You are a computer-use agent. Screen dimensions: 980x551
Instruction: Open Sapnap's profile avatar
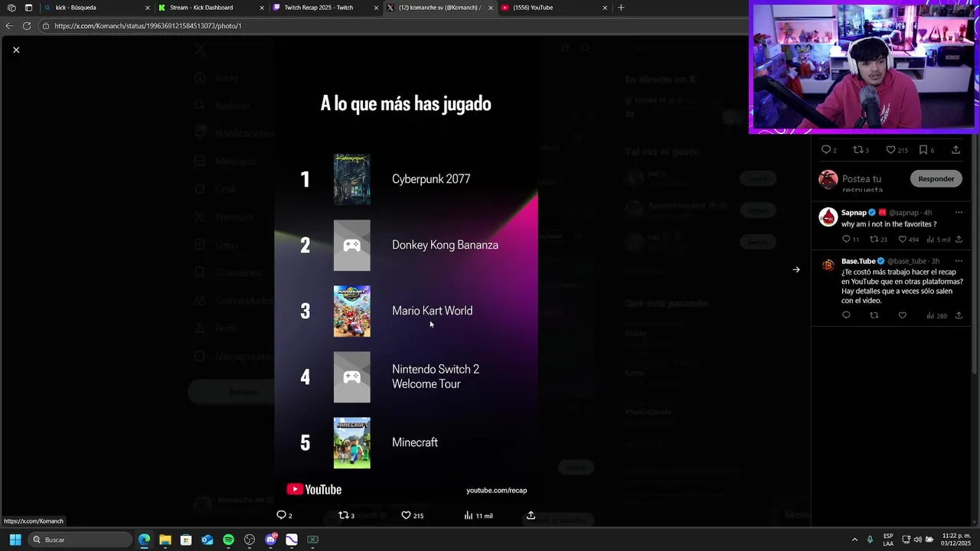(x=828, y=217)
